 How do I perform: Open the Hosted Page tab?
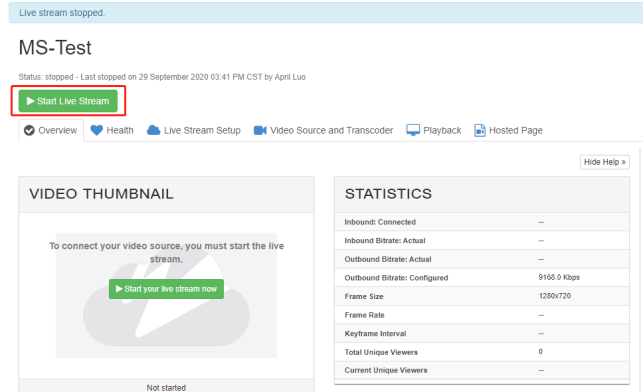508,130
